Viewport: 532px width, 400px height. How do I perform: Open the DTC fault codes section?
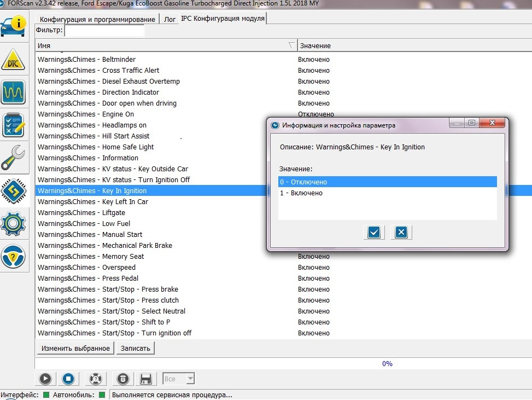coord(13,60)
